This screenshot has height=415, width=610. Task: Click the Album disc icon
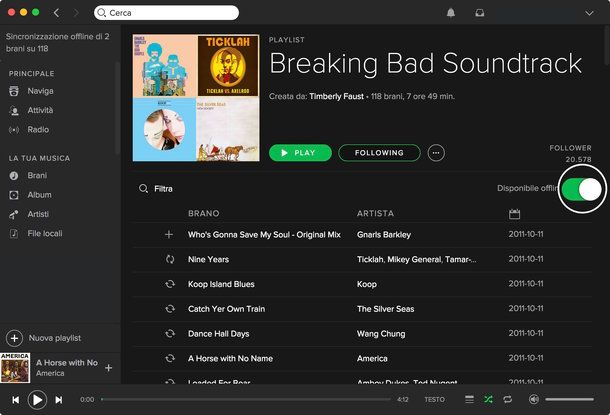14,195
